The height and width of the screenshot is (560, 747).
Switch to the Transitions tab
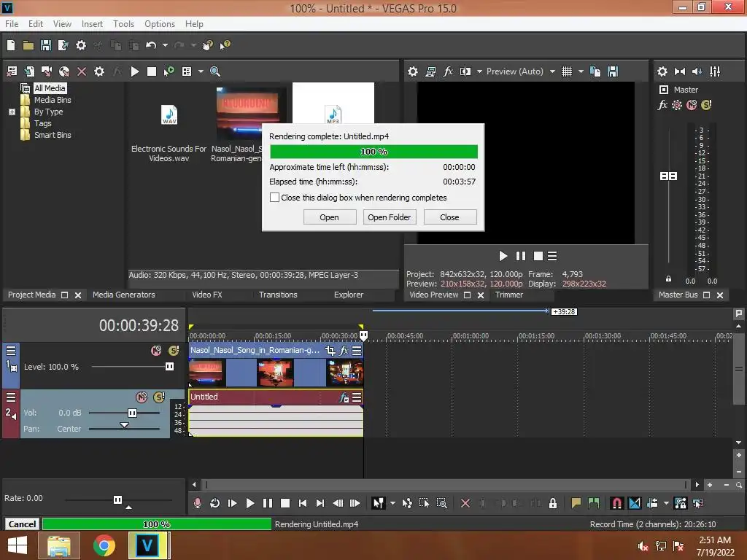coord(278,295)
